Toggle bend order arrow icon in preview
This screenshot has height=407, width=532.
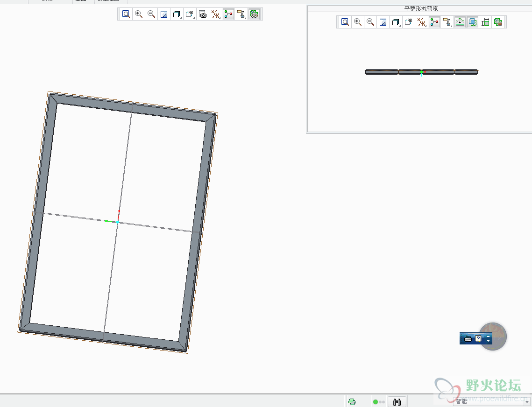[x=460, y=22]
